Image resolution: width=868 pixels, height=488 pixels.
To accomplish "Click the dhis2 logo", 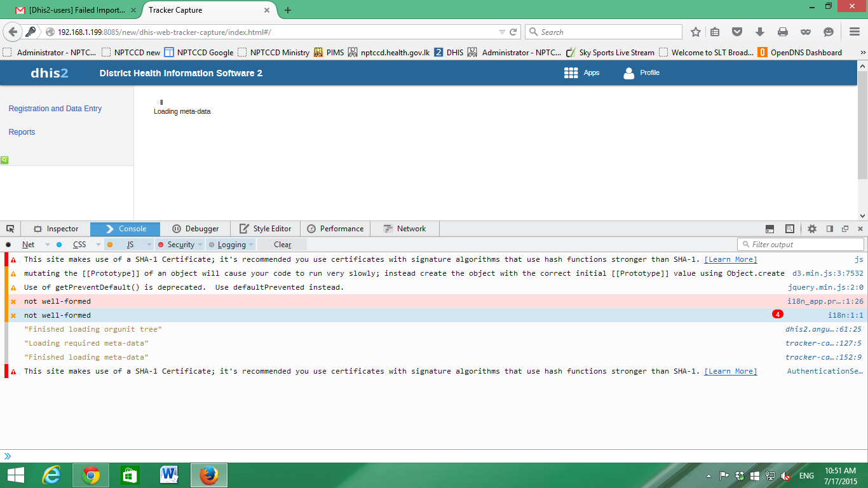I will click(50, 73).
